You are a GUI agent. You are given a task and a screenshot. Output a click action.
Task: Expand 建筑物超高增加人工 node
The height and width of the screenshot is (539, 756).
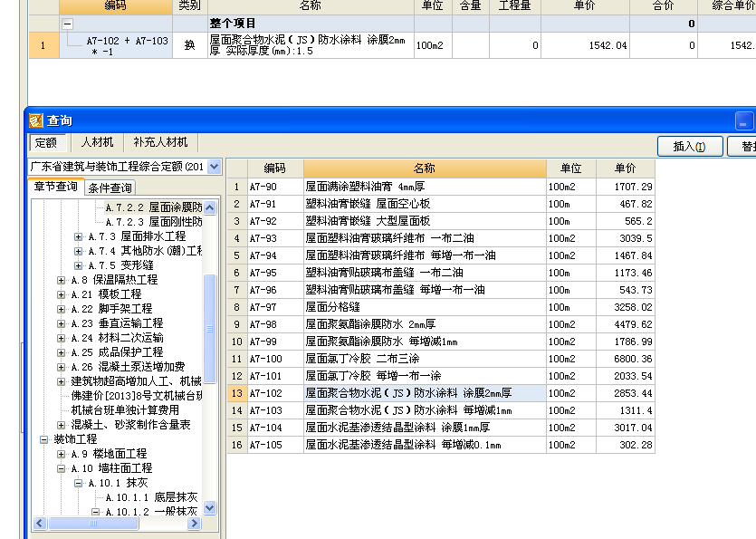61,381
